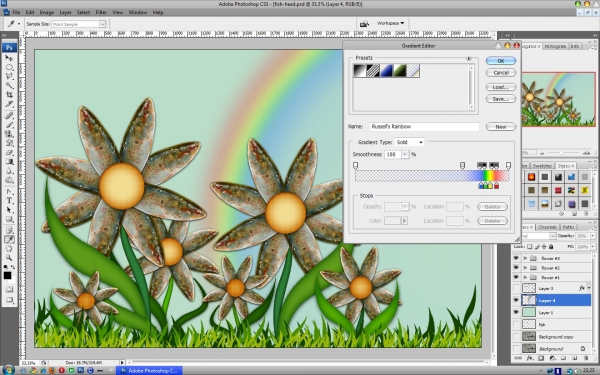Click the New gradient button

(x=501, y=127)
